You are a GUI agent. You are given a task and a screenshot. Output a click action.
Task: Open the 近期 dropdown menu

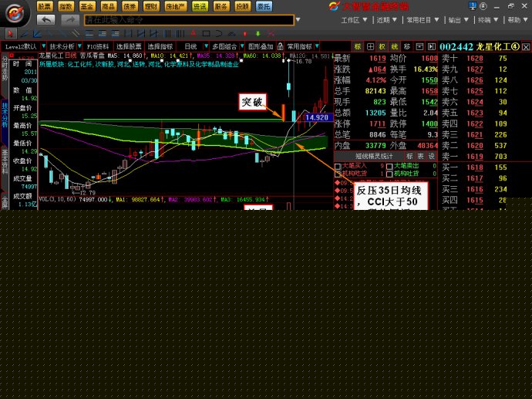[x=387, y=20]
